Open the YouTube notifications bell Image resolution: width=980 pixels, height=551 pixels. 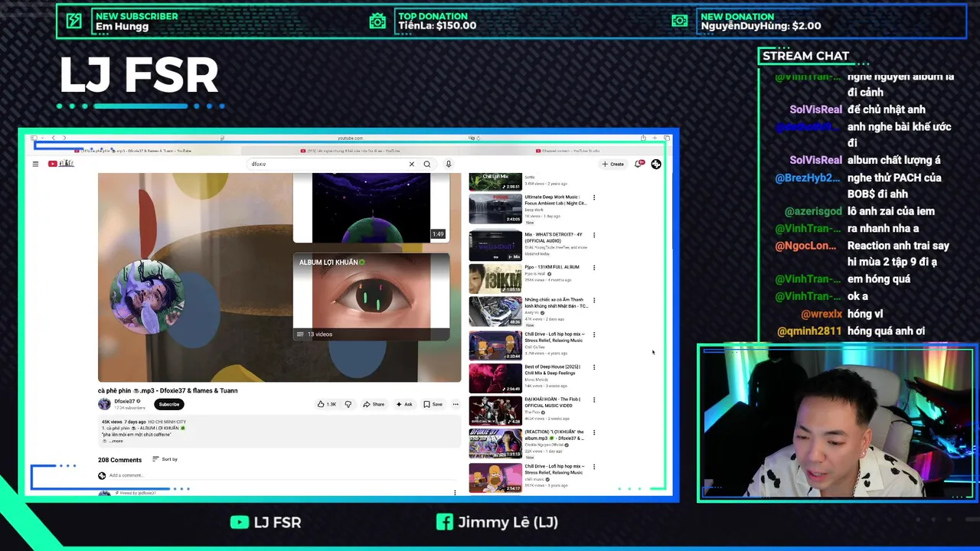[639, 164]
